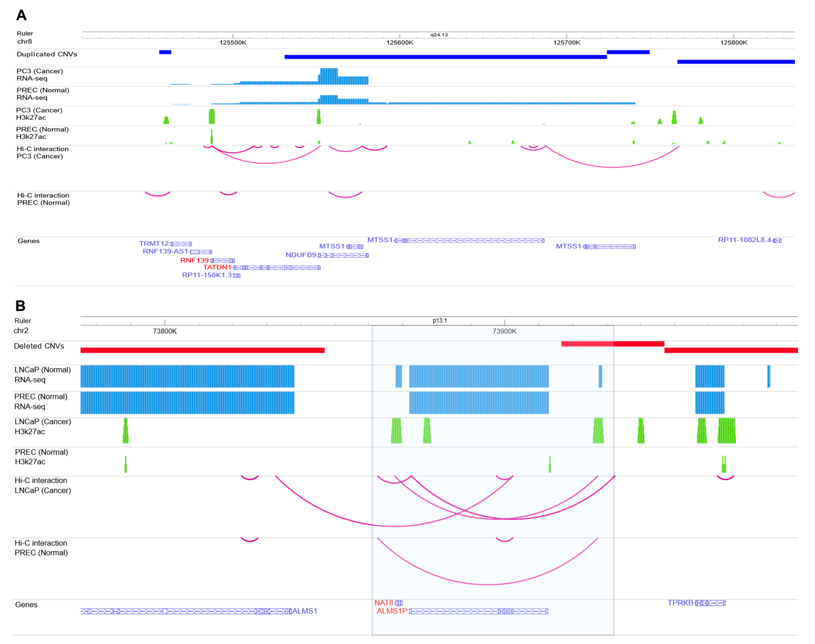815x644 pixels.
Task: Click the 73900K ruler position on chr2
Action: (504, 331)
